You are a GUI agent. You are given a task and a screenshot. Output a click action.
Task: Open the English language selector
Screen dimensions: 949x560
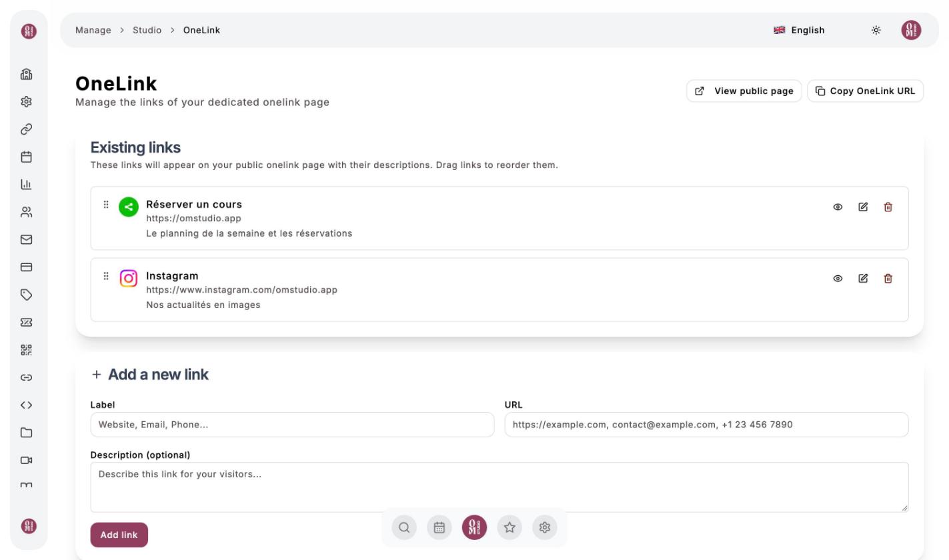(799, 30)
